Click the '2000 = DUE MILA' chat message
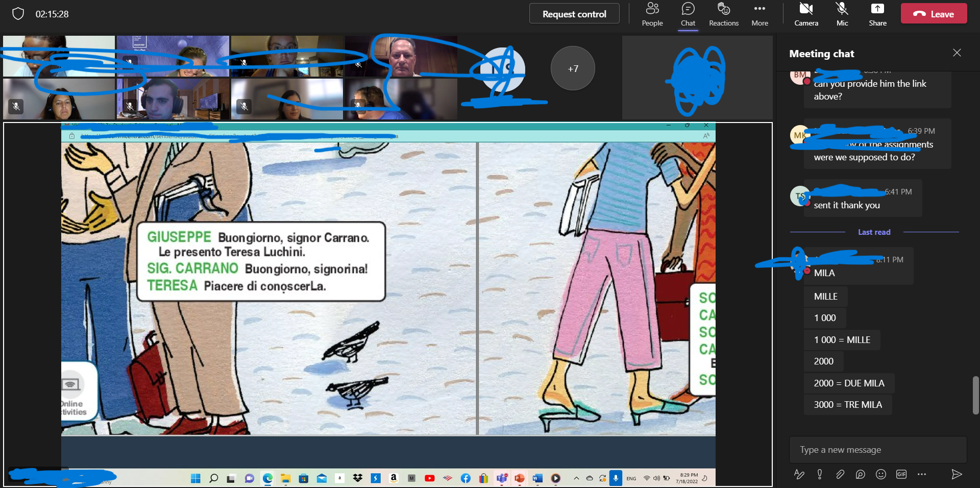 point(849,383)
